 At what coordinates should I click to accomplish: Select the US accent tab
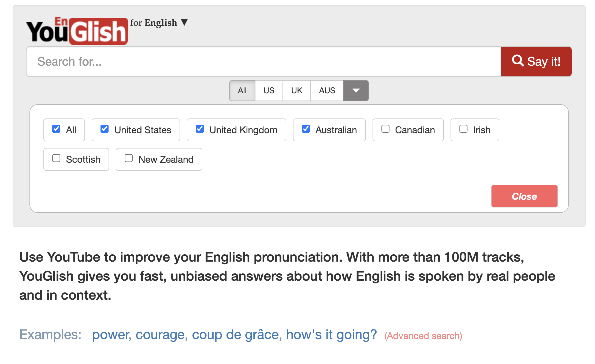click(269, 91)
